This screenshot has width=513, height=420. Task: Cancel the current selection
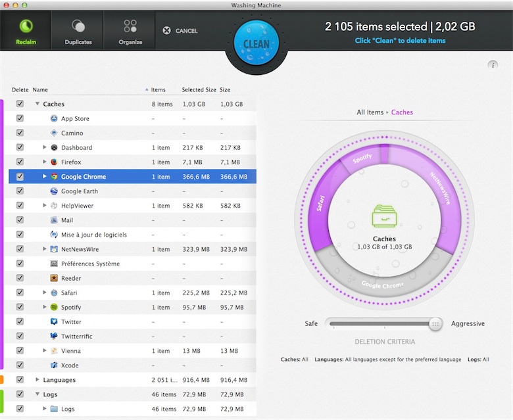pos(180,31)
